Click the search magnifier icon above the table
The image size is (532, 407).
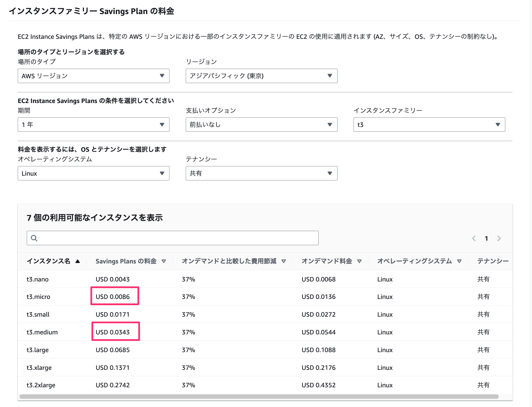[34, 238]
